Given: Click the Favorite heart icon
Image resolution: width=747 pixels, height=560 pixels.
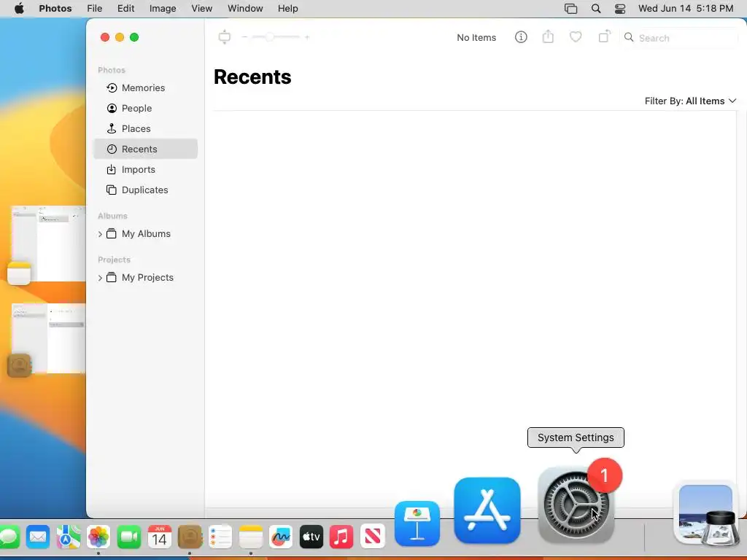Looking at the screenshot, I should [576, 36].
